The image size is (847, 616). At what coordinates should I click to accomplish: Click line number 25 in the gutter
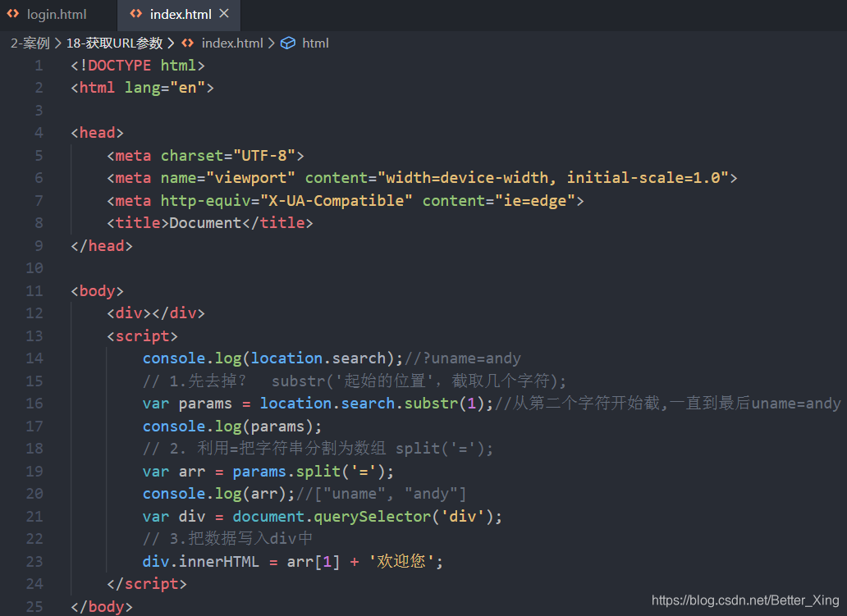(x=34, y=607)
